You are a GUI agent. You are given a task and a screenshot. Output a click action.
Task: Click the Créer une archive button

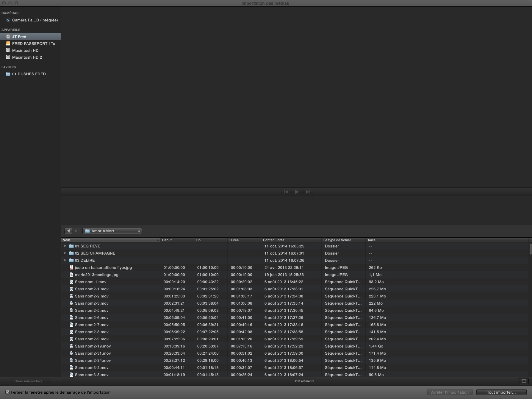tap(30, 381)
